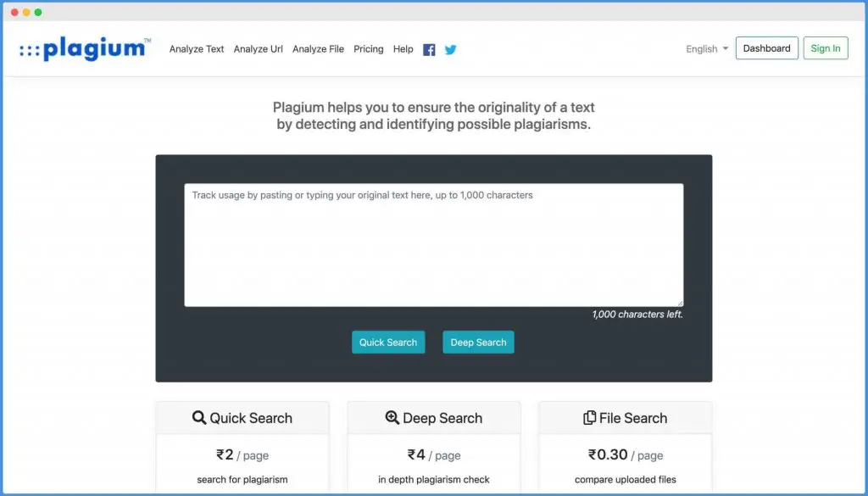This screenshot has height=496, width=868.
Task: Open Plagium's Twitter page via the bird icon
Action: (450, 49)
